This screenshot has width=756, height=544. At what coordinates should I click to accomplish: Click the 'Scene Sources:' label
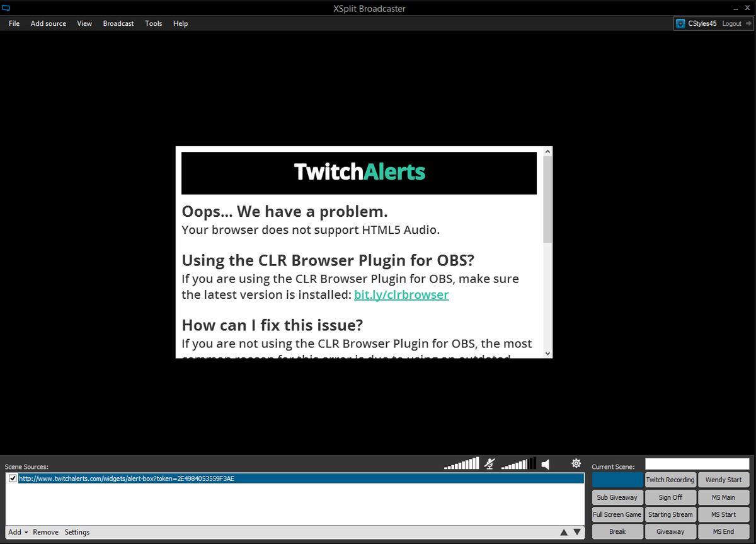pos(26,466)
